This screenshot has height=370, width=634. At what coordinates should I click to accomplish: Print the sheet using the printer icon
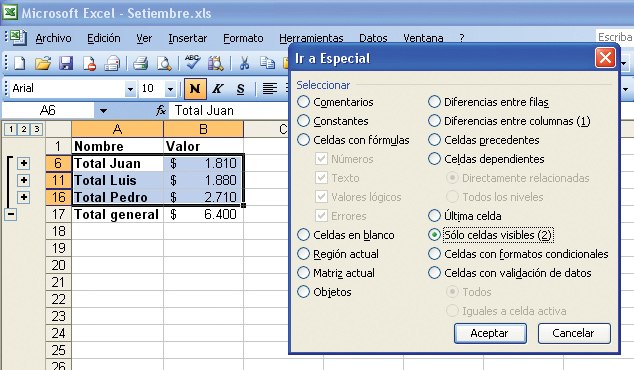(x=140, y=63)
